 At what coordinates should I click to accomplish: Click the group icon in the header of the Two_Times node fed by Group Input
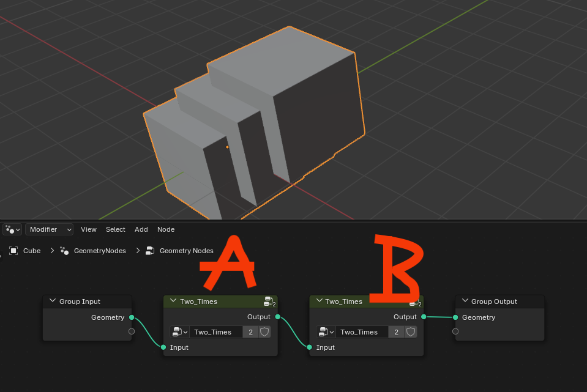269,301
